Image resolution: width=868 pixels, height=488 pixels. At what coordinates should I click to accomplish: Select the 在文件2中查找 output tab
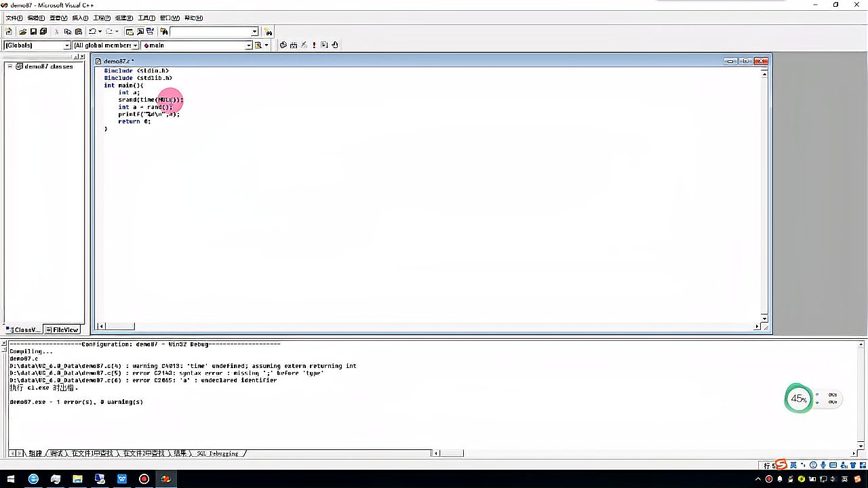tap(144, 453)
